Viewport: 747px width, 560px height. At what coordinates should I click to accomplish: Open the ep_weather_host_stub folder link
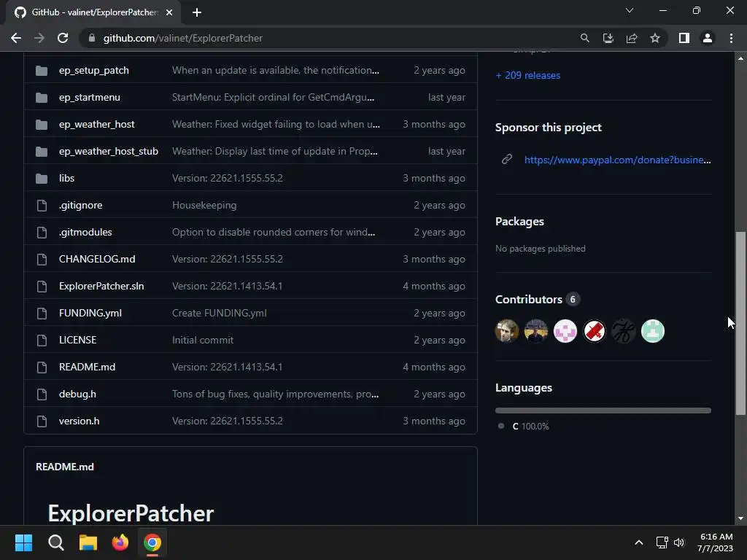[109, 152]
